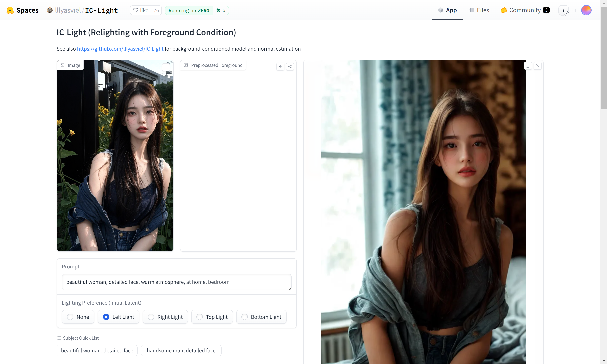
Task: Close the relit output image view
Action: pyautogui.click(x=538, y=66)
